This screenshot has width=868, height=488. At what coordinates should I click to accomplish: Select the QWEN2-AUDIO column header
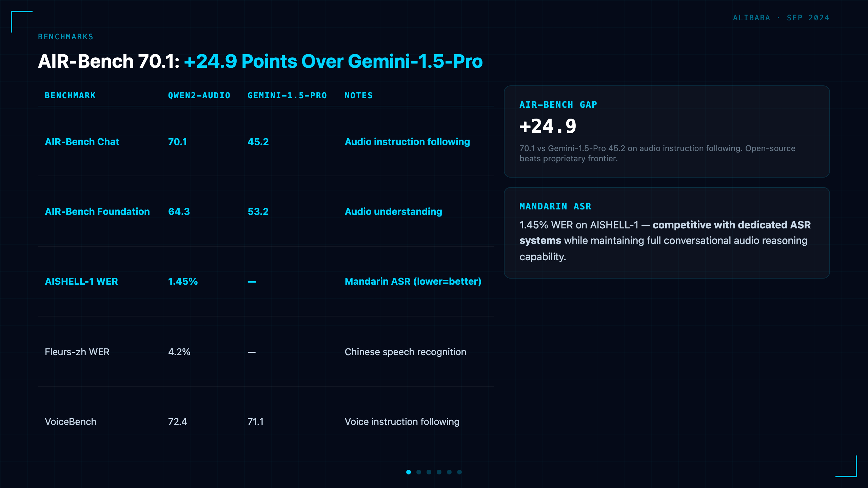(x=199, y=96)
